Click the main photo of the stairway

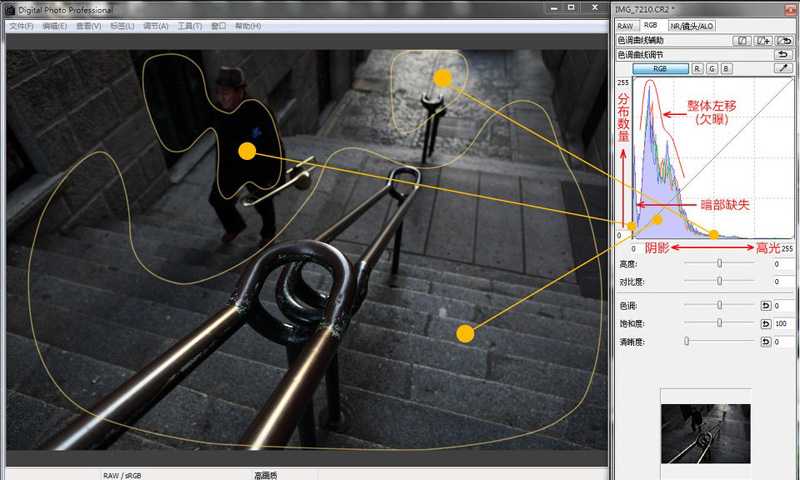click(x=307, y=250)
